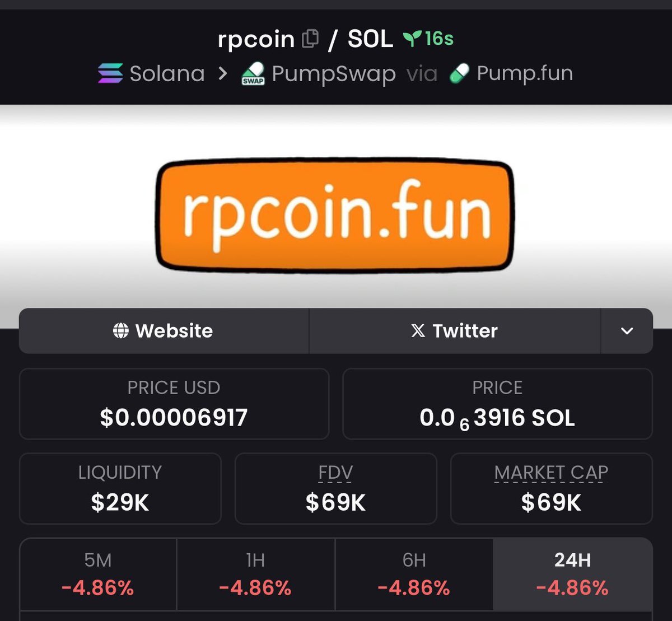Click the PumpSwap logo icon

click(x=253, y=74)
